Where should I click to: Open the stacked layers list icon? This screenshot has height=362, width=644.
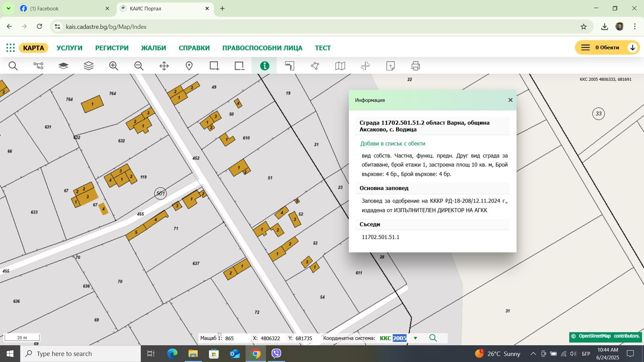[89, 66]
